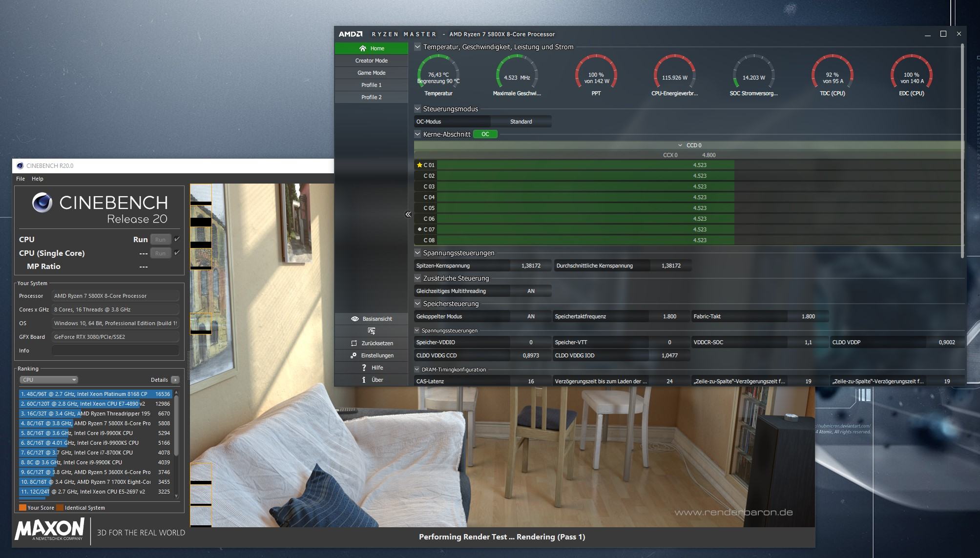Image resolution: width=980 pixels, height=558 pixels.
Task: Collapse the Speichersteuerung section
Action: pyautogui.click(x=417, y=304)
